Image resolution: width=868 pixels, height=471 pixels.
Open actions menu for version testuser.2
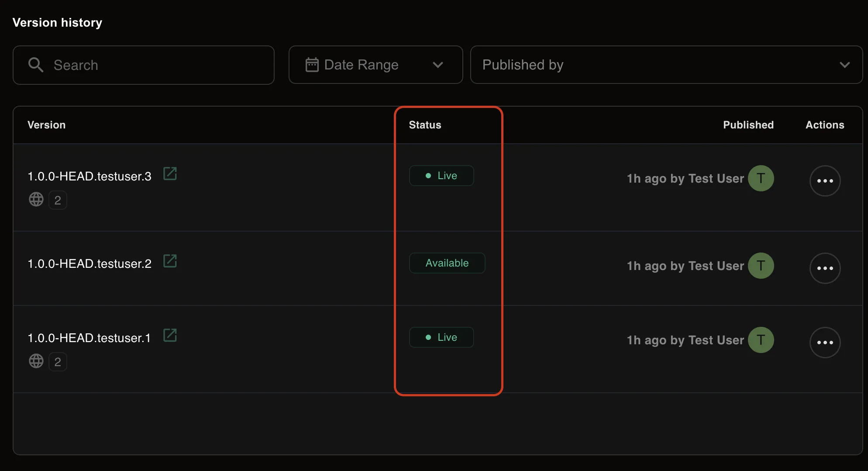click(x=825, y=268)
